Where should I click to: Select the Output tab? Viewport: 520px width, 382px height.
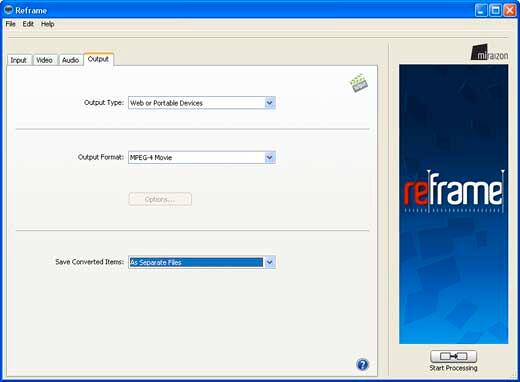tap(98, 59)
